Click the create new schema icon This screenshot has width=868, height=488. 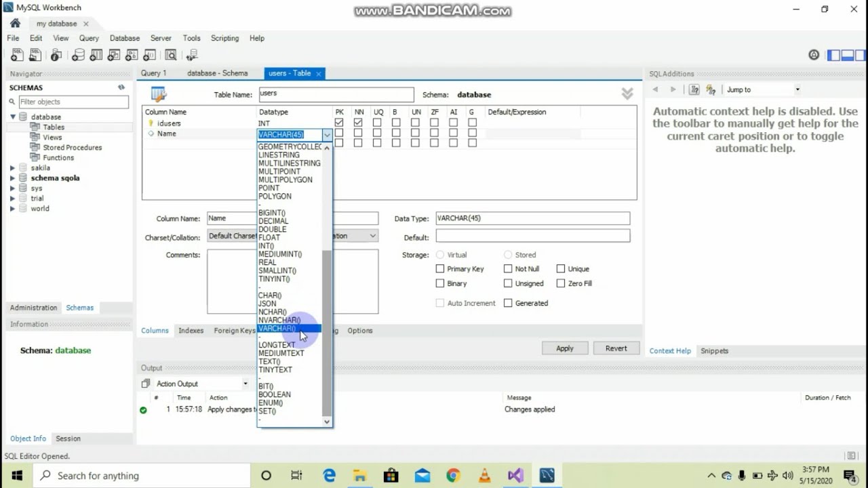(x=78, y=55)
